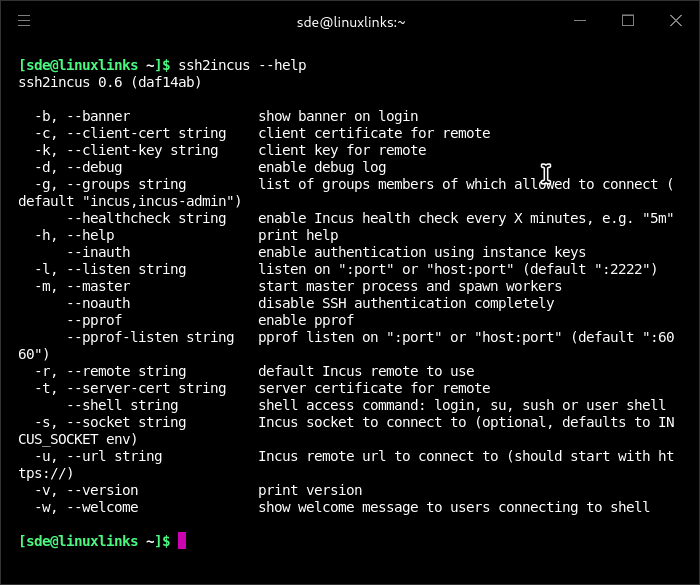Image resolution: width=700 pixels, height=585 pixels.
Task: Click the --shell string option
Action: [x=122, y=405]
